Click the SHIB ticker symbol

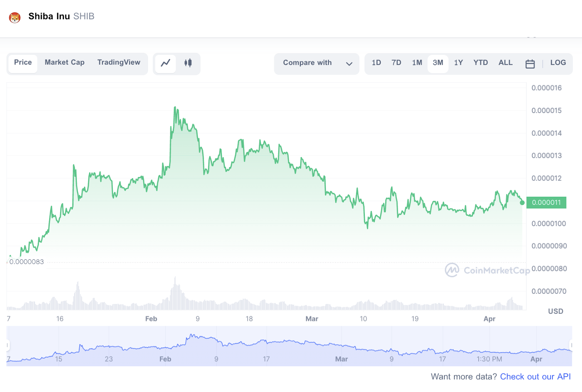click(84, 16)
